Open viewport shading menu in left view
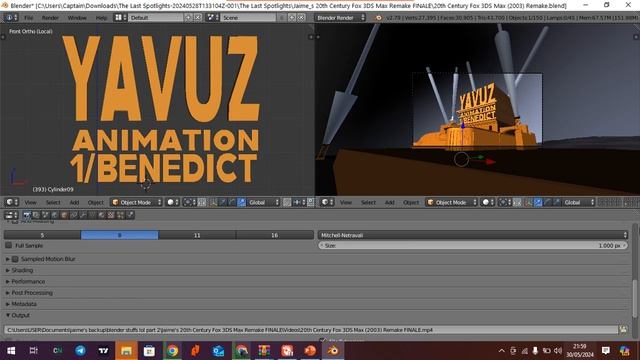Screen dimensions: 640x360 [173, 202]
